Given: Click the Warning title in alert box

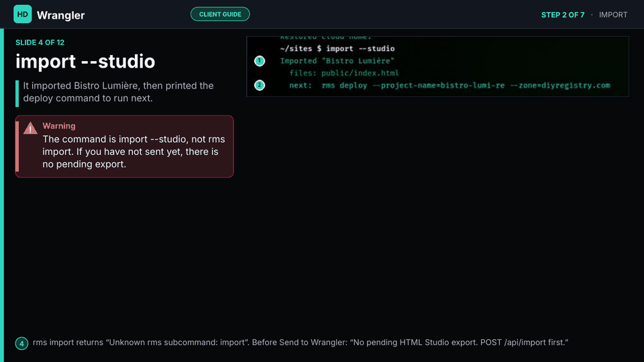Looking at the screenshot, I should coord(59,126).
